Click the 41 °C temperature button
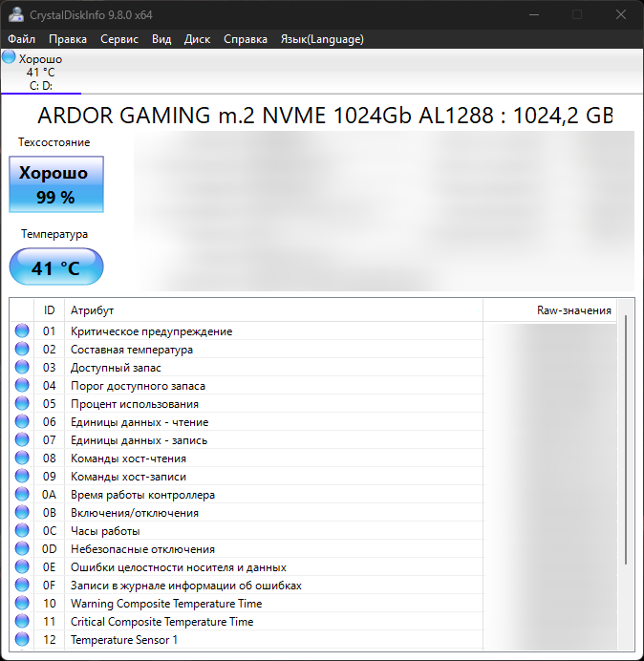Image resolution: width=644 pixels, height=661 pixels. [x=55, y=267]
